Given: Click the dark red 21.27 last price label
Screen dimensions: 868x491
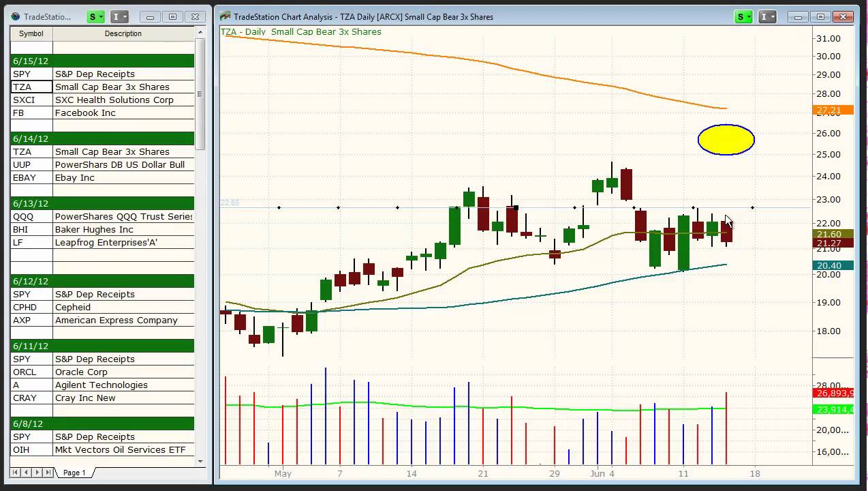Looking at the screenshot, I should point(833,243).
